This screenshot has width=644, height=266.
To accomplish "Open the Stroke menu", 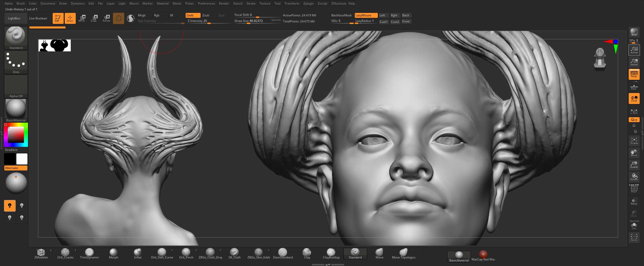I will 251,3.
